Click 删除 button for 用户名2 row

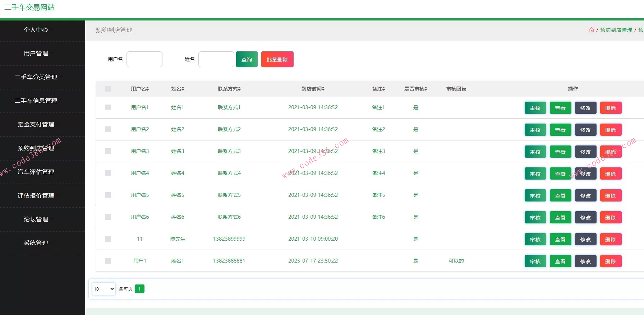[610, 130]
